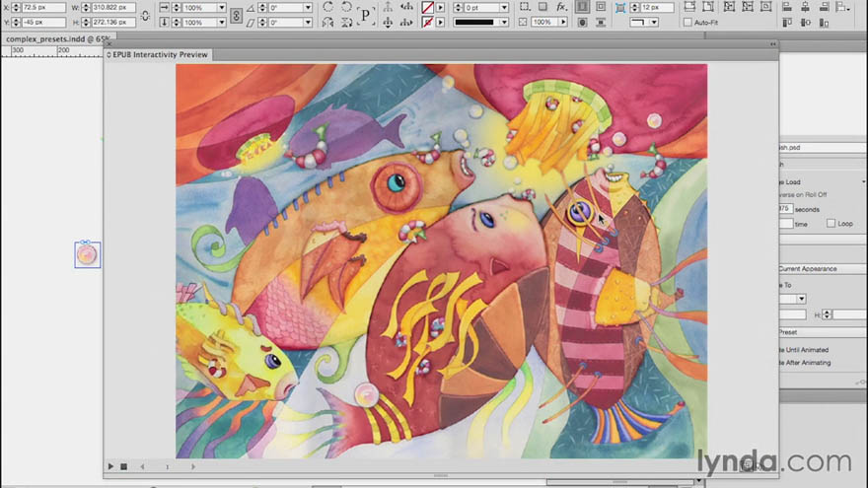The image size is (868, 488).
Task: Click Align Bottom Edges icon
Action: (825, 23)
